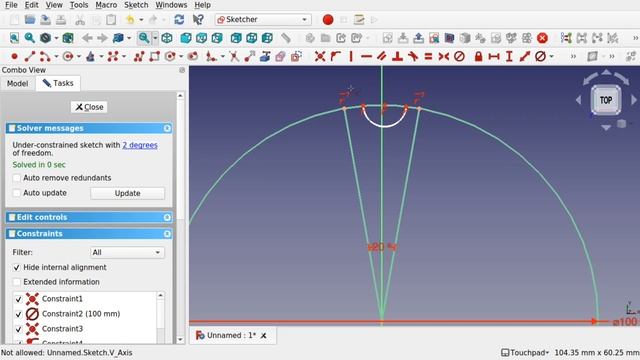The image size is (640, 360).
Task: Click the TOP face of navigation cube
Action: [x=606, y=100]
